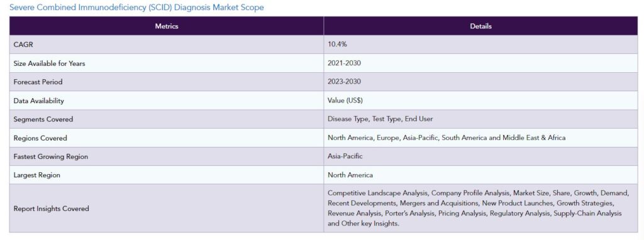Select Size Available for Years cell

(x=166, y=63)
